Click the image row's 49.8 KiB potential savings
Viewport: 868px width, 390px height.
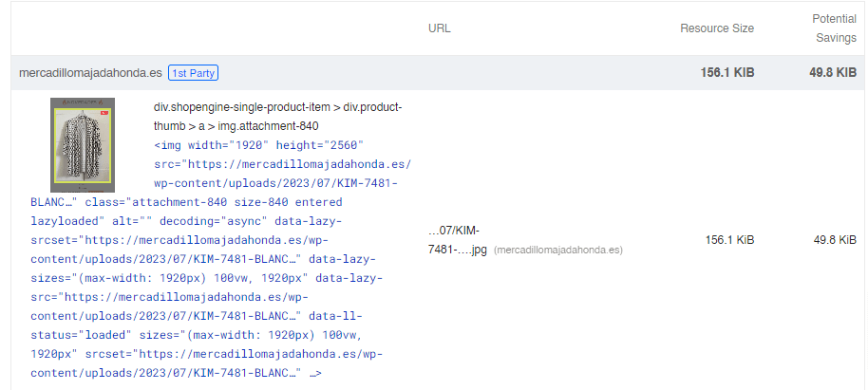(x=835, y=240)
